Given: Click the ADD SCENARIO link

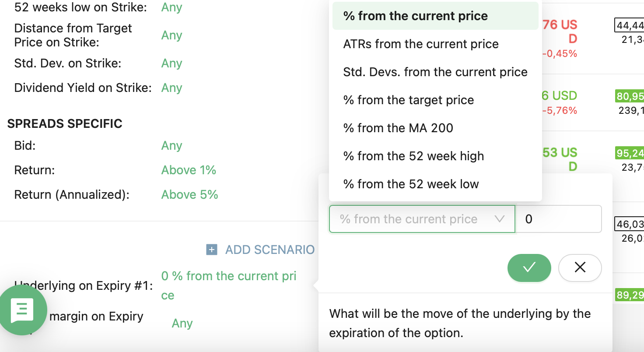Looking at the screenshot, I should click(269, 250).
